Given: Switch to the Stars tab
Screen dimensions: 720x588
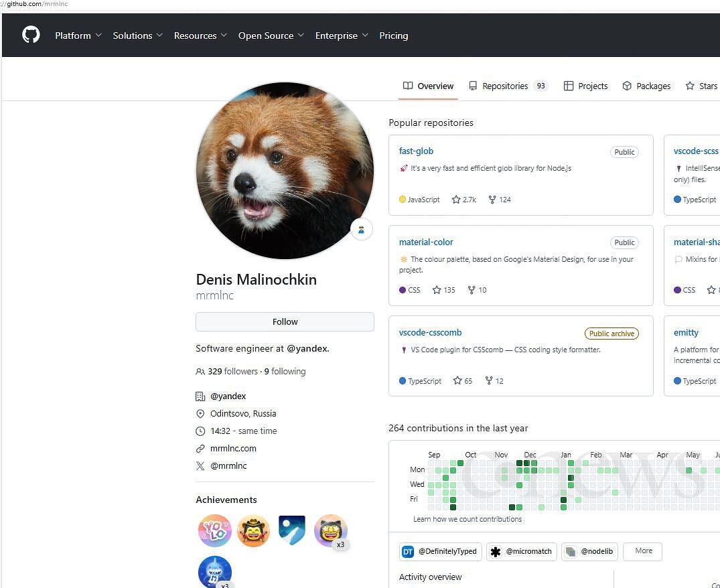Looking at the screenshot, I should pyautogui.click(x=702, y=86).
